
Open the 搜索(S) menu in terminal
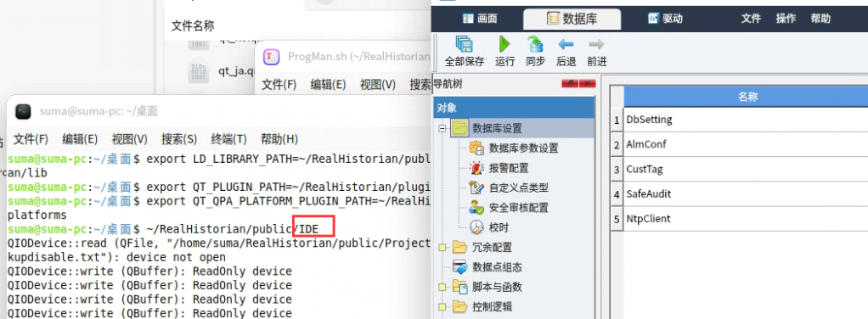[x=179, y=139]
